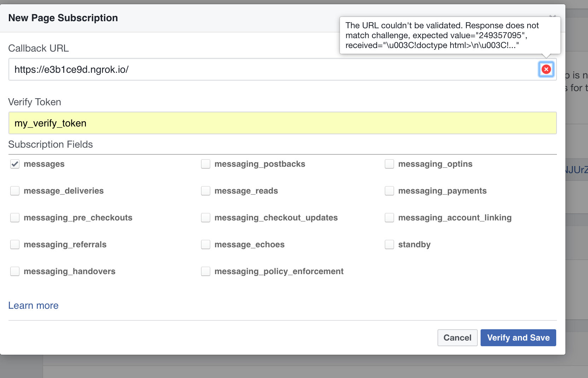Uncheck the messages subscription field
Screen dimensions: 588x378
15,164
